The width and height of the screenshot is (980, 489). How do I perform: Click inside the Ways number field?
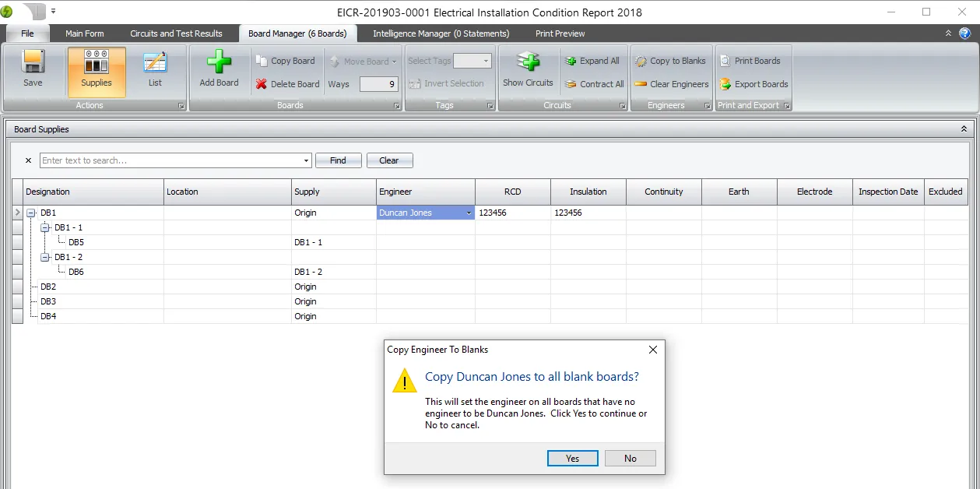tap(379, 84)
